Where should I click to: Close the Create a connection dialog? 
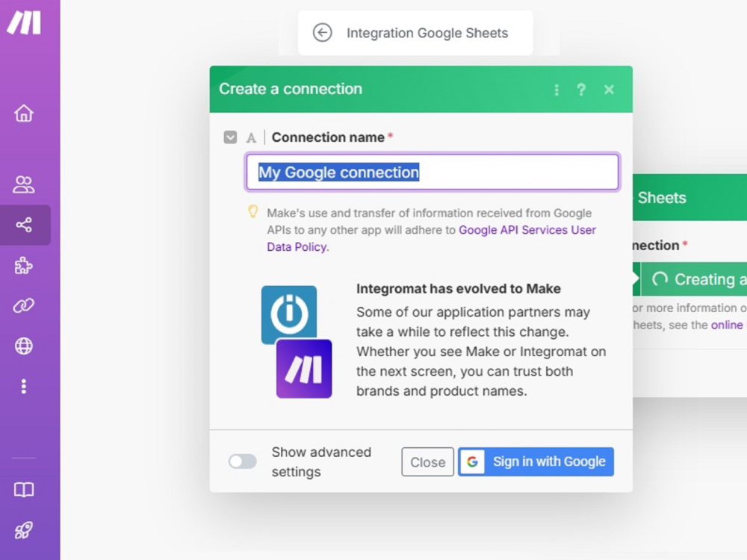(x=609, y=90)
